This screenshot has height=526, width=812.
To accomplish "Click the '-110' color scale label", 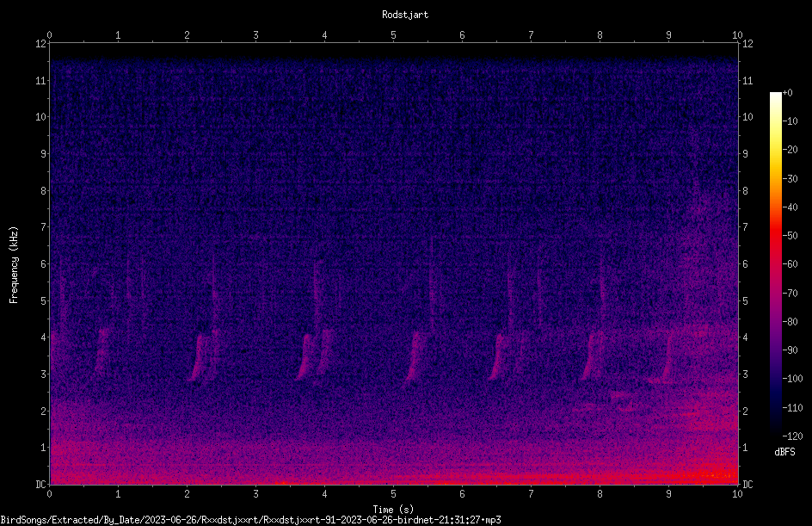I will 792,408.
